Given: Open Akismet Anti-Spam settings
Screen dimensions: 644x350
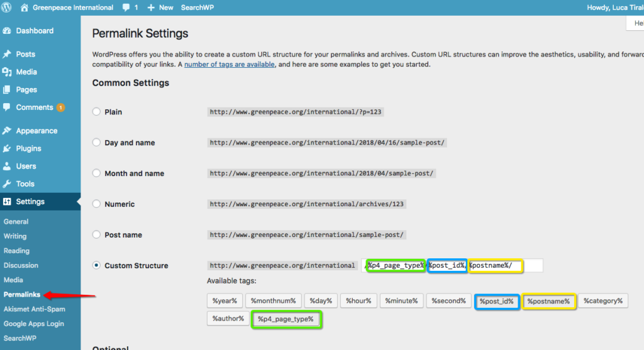Looking at the screenshot, I should [34, 309].
